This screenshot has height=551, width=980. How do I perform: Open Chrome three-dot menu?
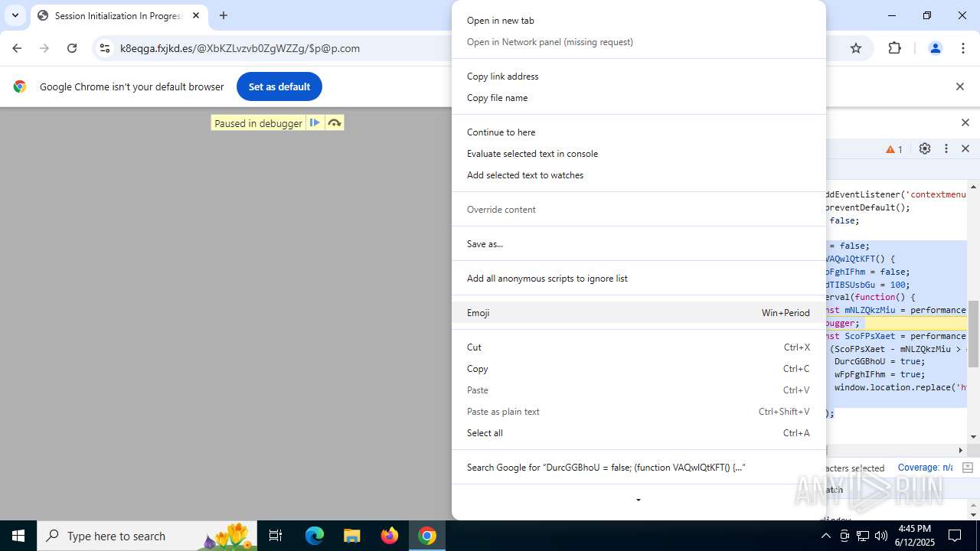tap(963, 48)
